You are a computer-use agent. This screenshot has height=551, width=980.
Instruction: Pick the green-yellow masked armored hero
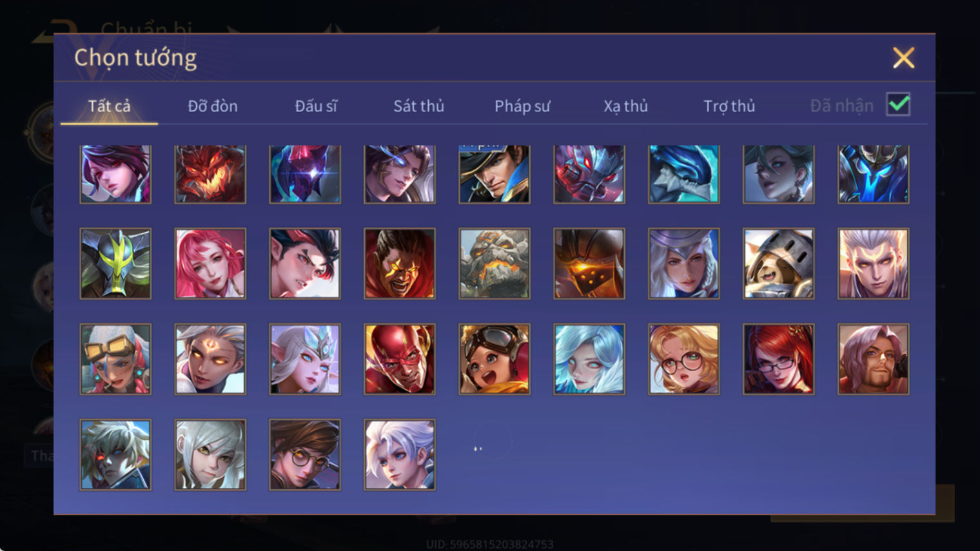click(x=115, y=264)
